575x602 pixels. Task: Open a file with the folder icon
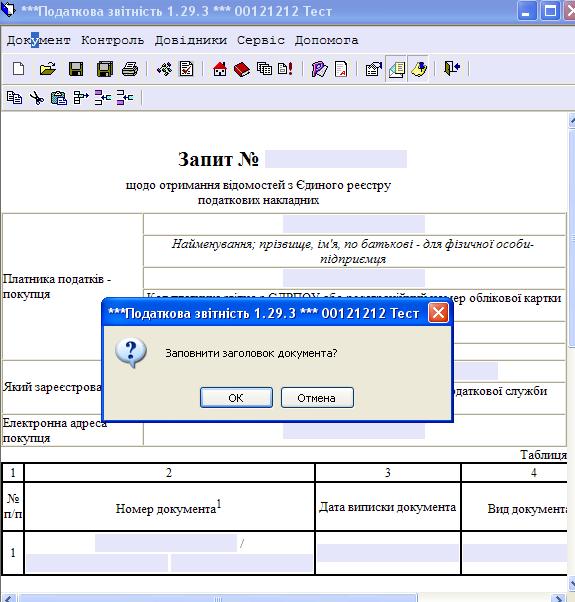coord(48,69)
